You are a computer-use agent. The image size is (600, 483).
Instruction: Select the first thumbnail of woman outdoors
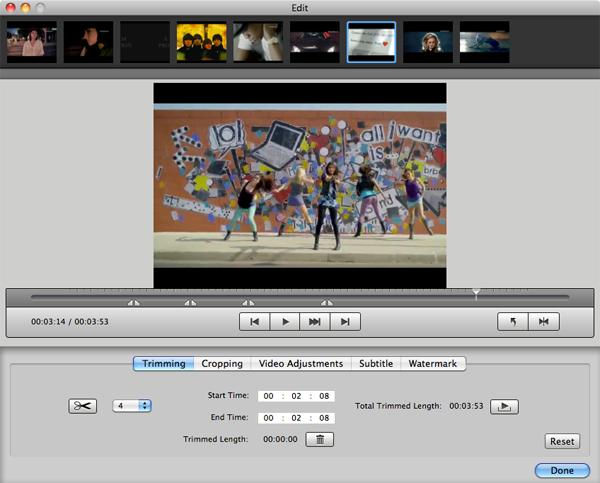pyautogui.click(x=32, y=42)
